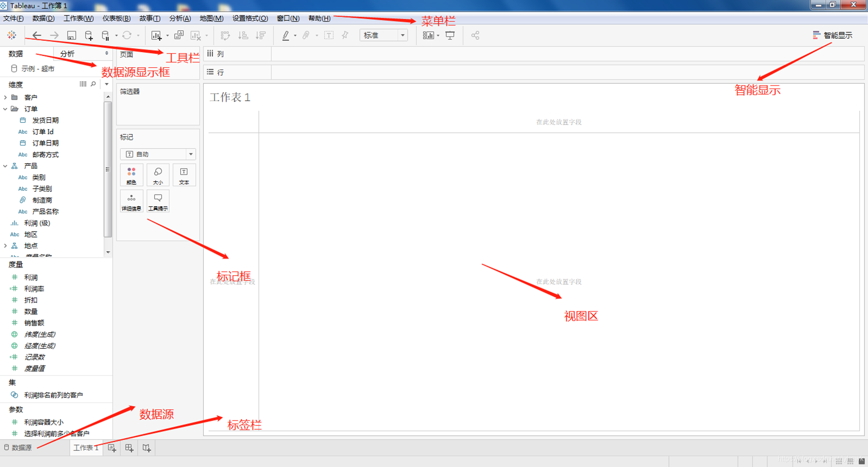Click the undo back arrow
Viewport: 868px width, 467px height.
point(37,36)
